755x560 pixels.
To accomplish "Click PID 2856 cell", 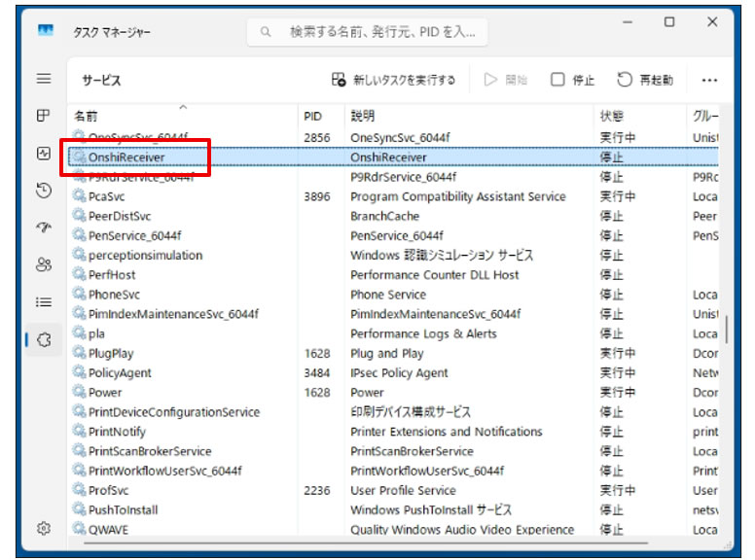I will tap(317, 138).
